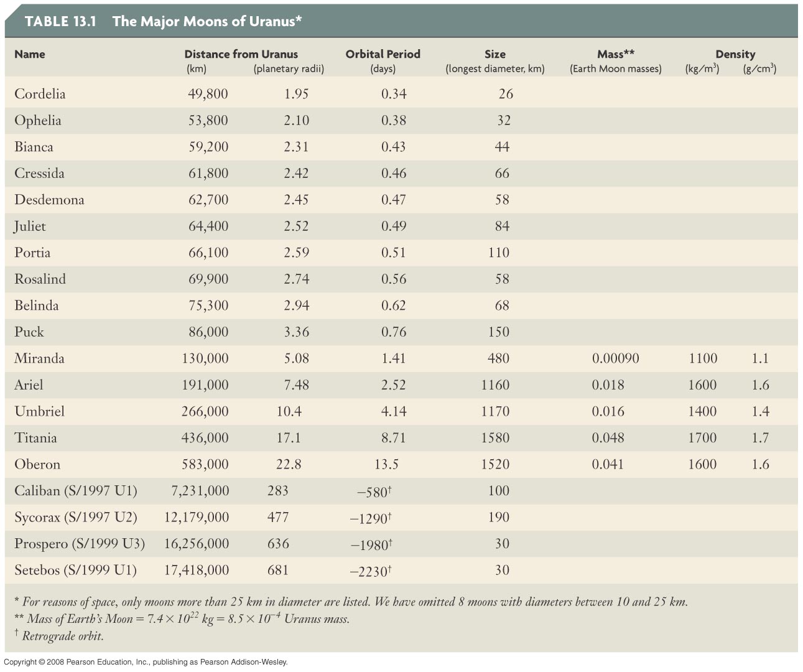Click the "Name" column header
The height and width of the screenshot is (672, 803).
coord(30,54)
